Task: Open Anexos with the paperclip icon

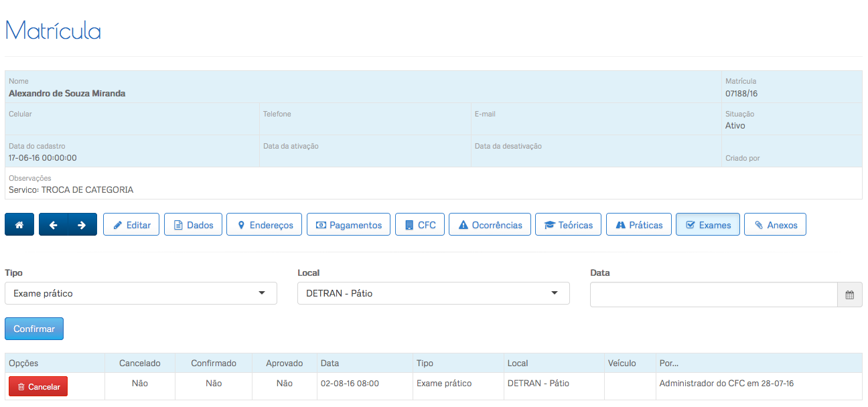Action: tap(775, 225)
